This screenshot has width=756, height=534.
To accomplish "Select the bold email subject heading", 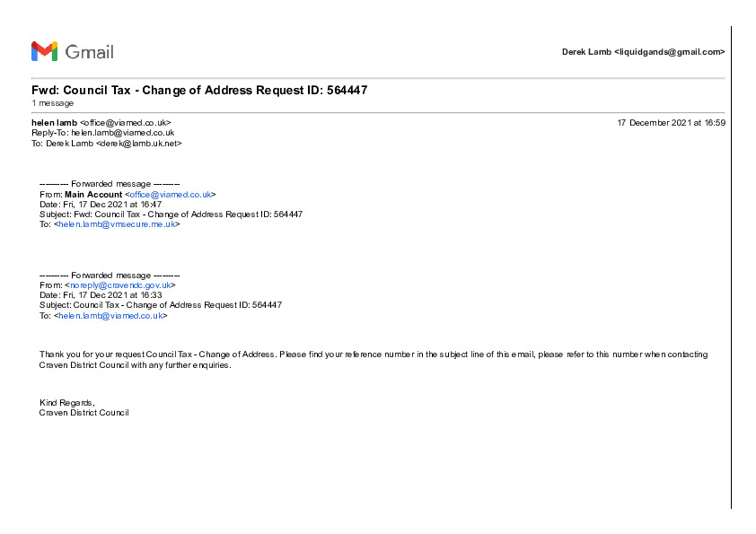I will tap(199, 91).
